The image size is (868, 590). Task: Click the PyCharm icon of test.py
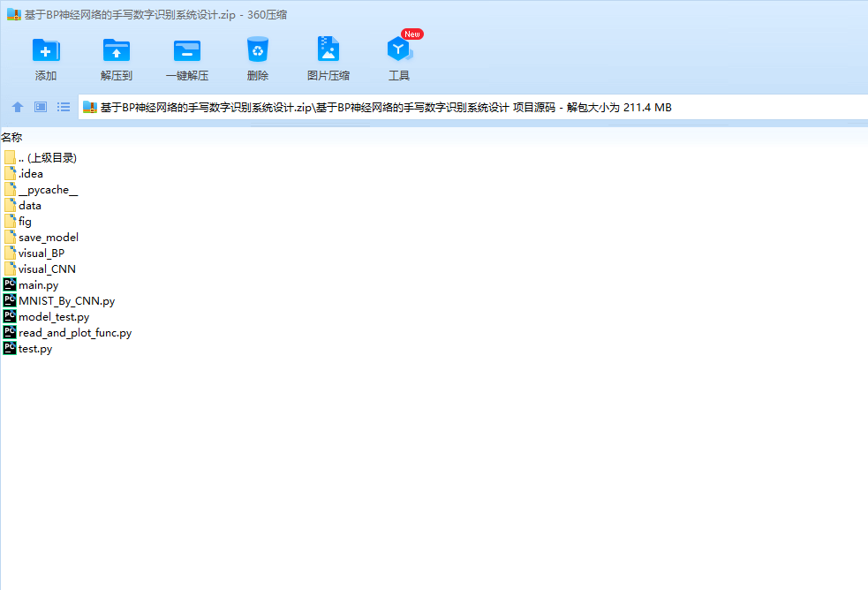10,348
